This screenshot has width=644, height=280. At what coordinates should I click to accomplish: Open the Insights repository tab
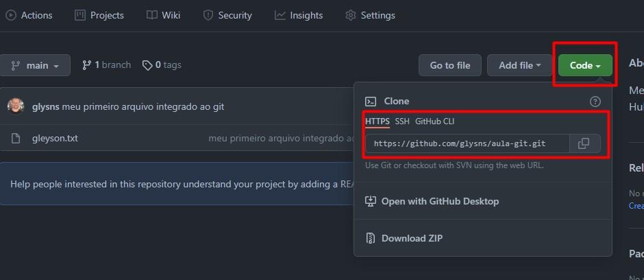299,15
